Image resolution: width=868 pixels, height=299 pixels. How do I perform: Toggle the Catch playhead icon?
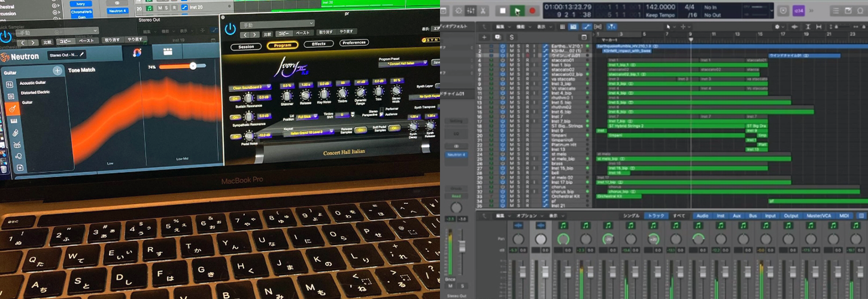click(x=613, y=27)
